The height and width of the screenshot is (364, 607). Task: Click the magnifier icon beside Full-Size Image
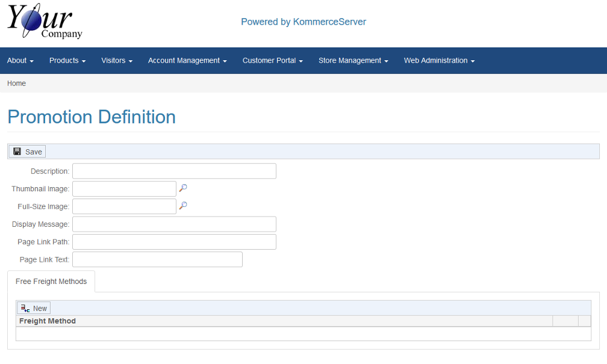click(x=183, y=206)
